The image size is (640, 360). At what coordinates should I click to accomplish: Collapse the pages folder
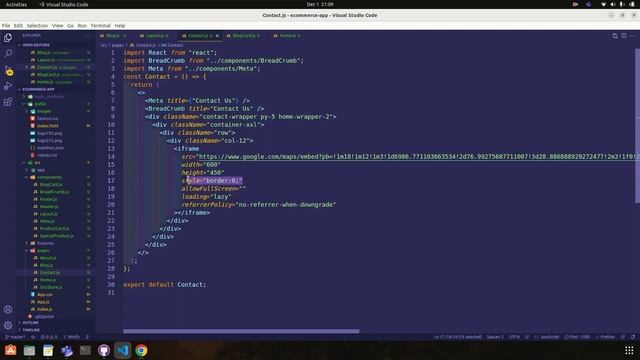click(43, 251)
